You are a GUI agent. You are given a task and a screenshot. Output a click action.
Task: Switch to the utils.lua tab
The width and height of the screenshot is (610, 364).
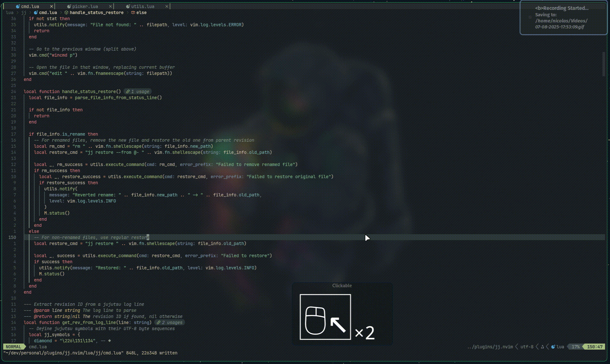click(142, 6)
